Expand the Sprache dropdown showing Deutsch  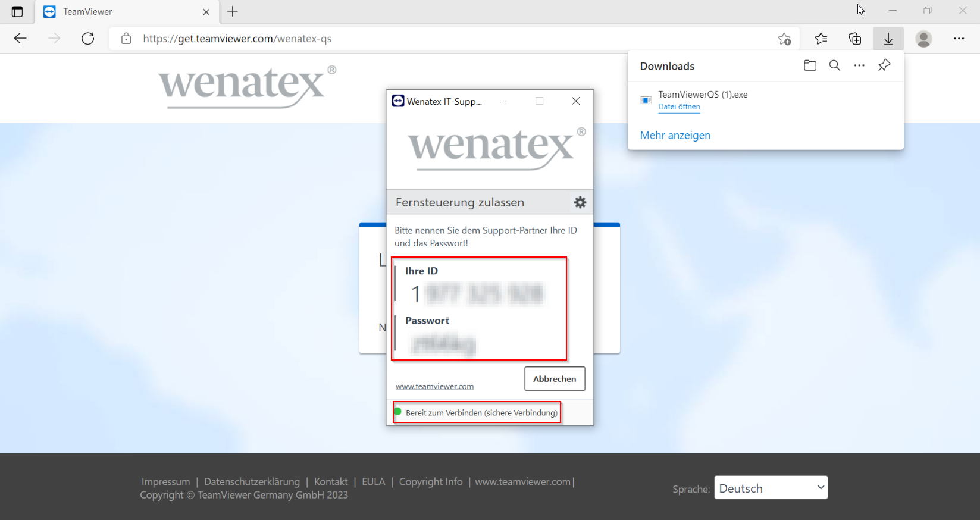click(771, 487)
